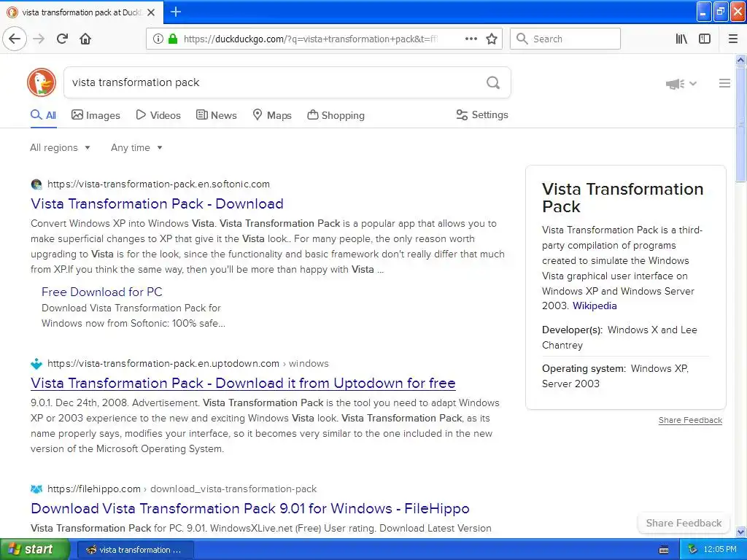Screen dimensions: 747x560
Task: Submit search with the magnifier icon
Action: (x=493, y=82)
